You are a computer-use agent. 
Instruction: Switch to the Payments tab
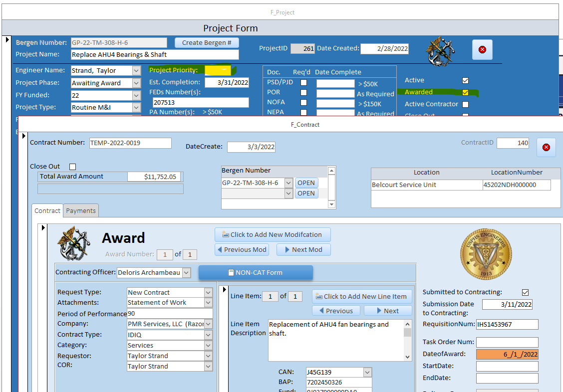click(x=81, y=210)
